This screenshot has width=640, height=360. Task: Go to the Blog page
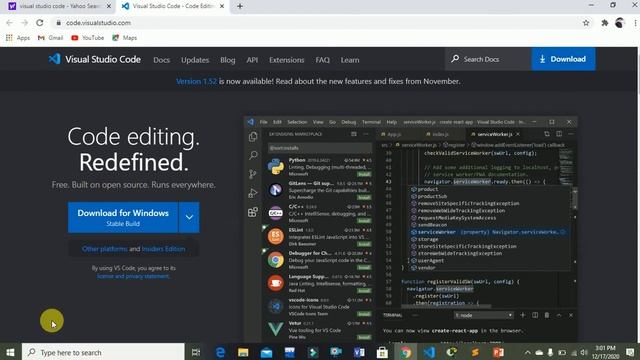click(x=227, y=60)
